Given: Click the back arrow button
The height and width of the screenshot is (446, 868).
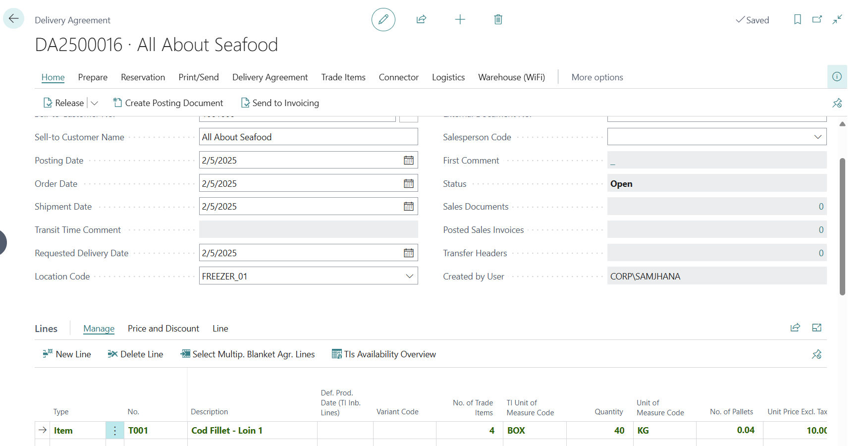Looking at the screenshot, I should click(13, 19).
